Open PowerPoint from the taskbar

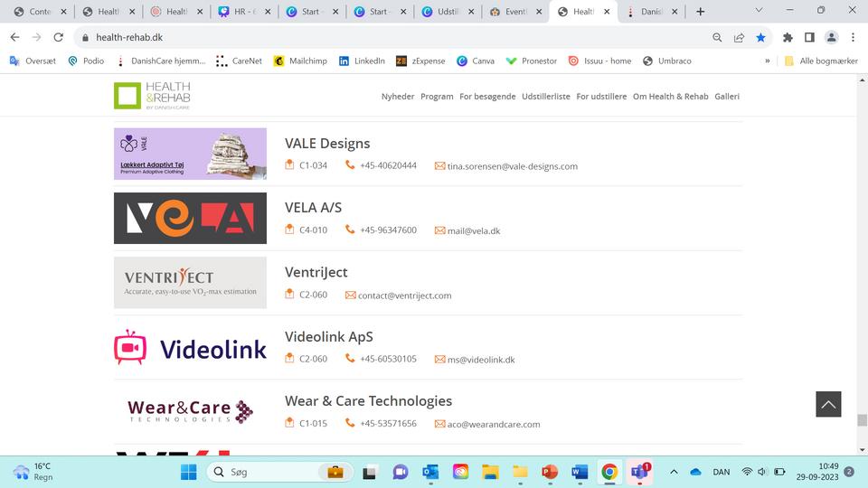pos(550,472)
